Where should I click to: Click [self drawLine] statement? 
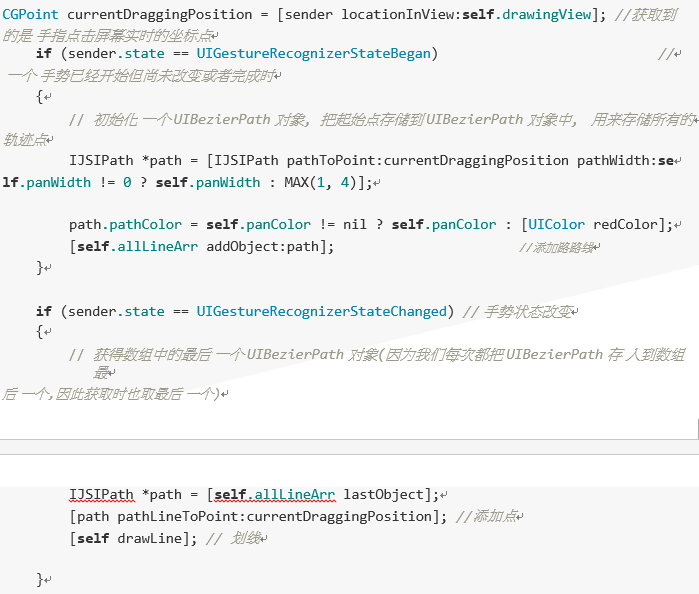tap(133, 538)
